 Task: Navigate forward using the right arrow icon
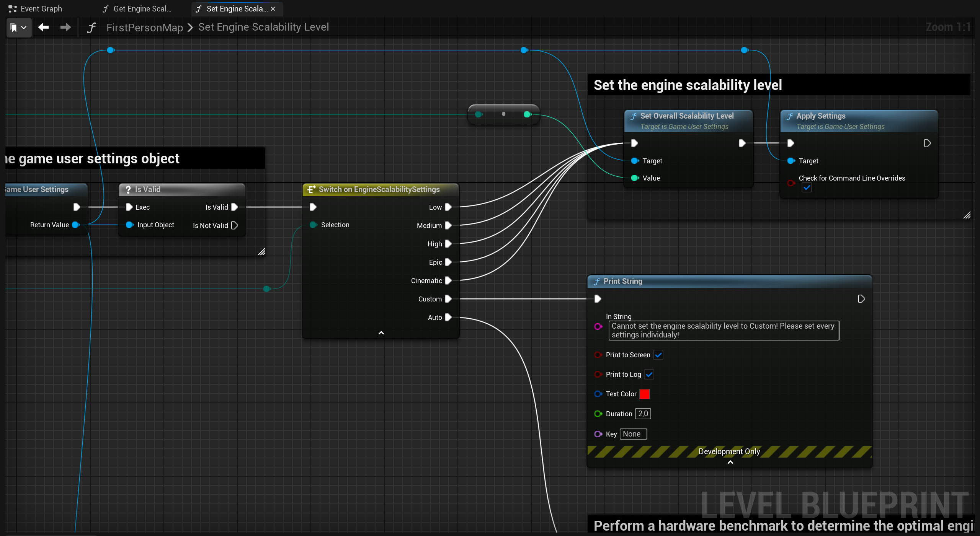coord(65,28)
